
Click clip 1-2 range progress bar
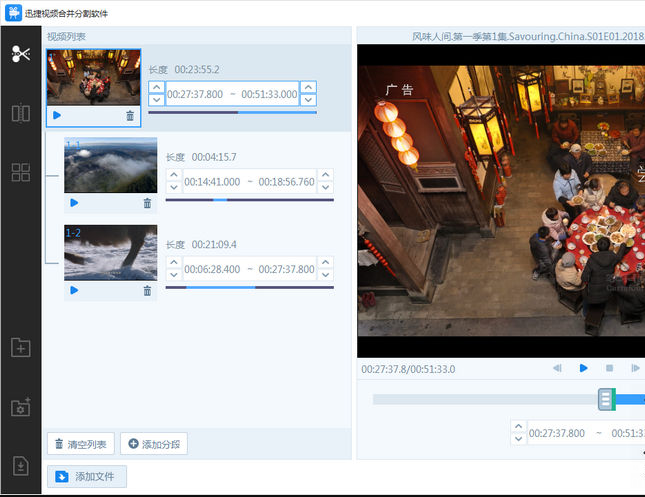[x=250, y=288]
